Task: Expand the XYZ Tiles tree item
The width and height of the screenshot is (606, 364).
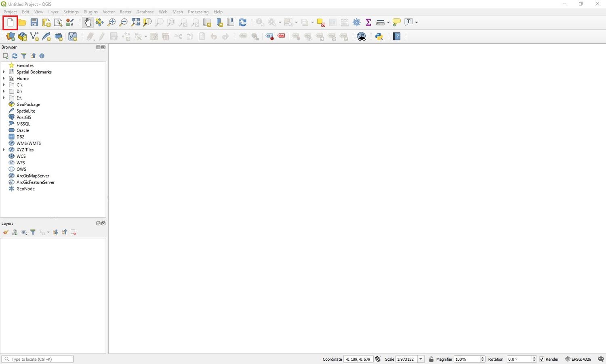Action: tap(4, 150)
